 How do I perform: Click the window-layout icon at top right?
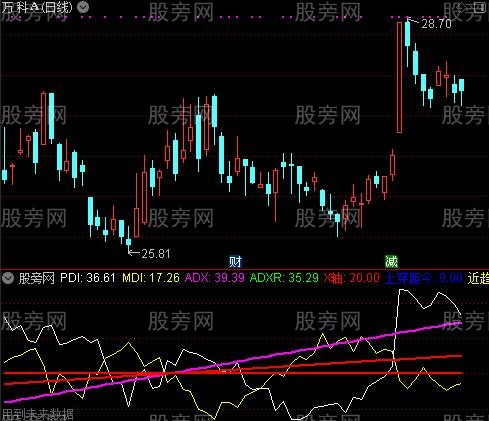(479, 7)
